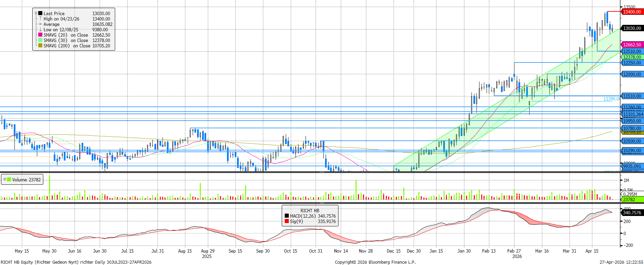Select the magenta 12662.50 axis label
Viewport: 644px width, 265px height.
(632, 45)
